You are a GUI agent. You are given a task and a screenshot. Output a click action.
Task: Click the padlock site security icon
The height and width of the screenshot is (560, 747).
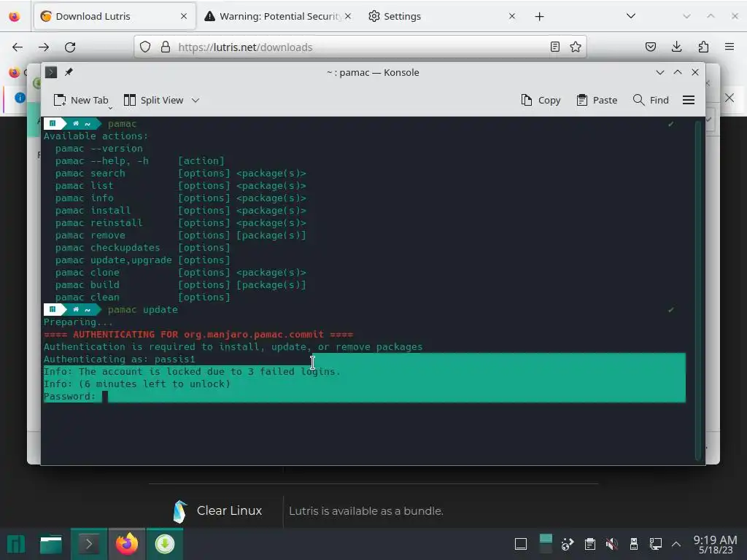(x=166, y=47)
